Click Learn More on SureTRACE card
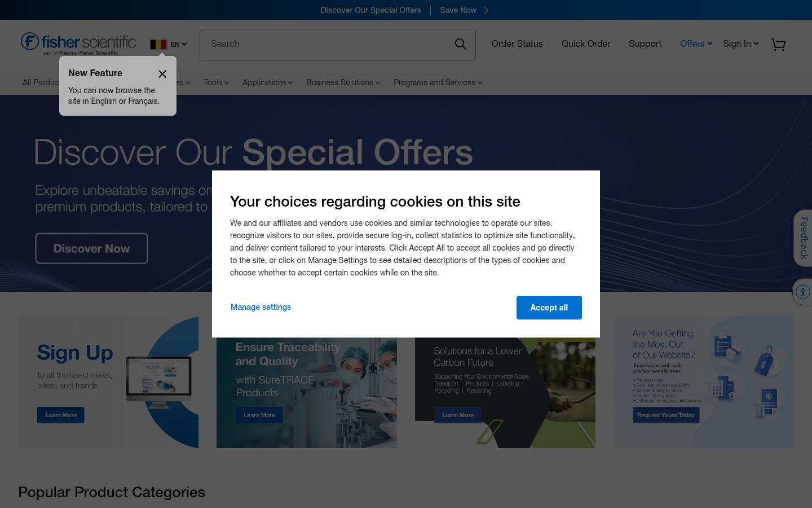 pyautogui.click(x=259, y=415)
